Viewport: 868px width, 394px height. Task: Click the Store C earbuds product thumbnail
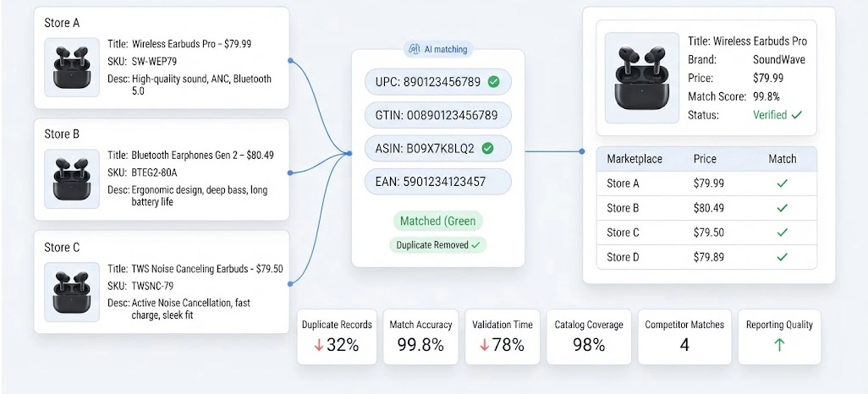point(72,292)
